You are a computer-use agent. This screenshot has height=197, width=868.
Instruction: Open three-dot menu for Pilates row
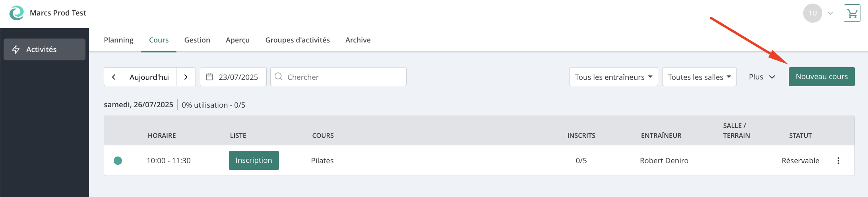pos(838,160)
